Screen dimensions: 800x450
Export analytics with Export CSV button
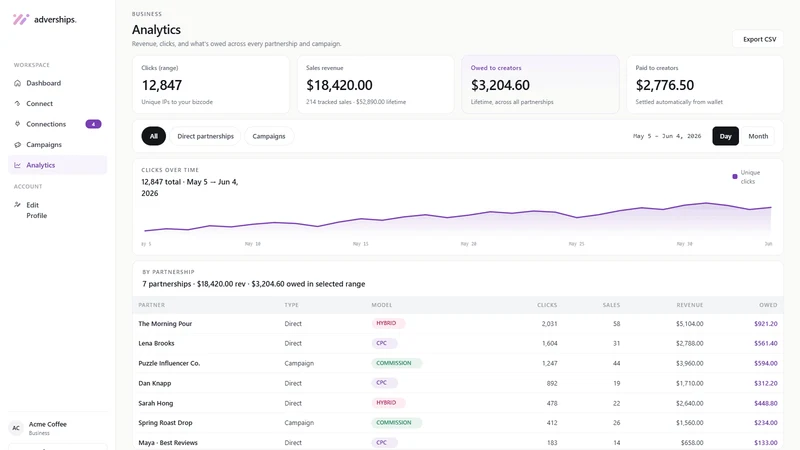(759, 39)
